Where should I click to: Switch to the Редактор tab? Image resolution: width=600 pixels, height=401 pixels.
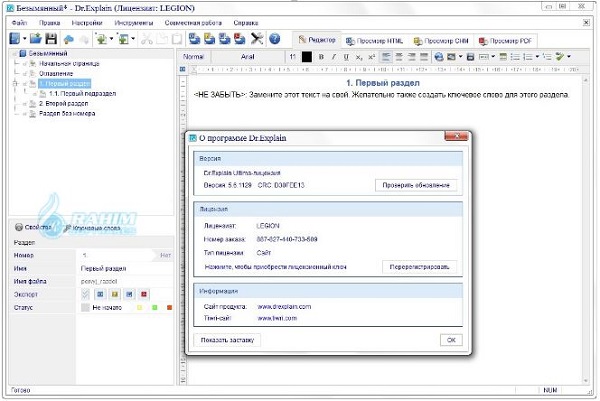click(317, 40)
